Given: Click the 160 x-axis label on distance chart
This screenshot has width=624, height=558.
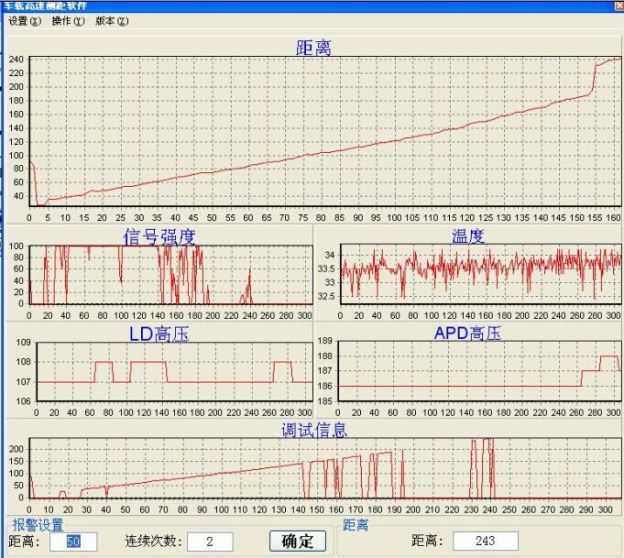Looking at the screenshot, I should click(614, 218).
